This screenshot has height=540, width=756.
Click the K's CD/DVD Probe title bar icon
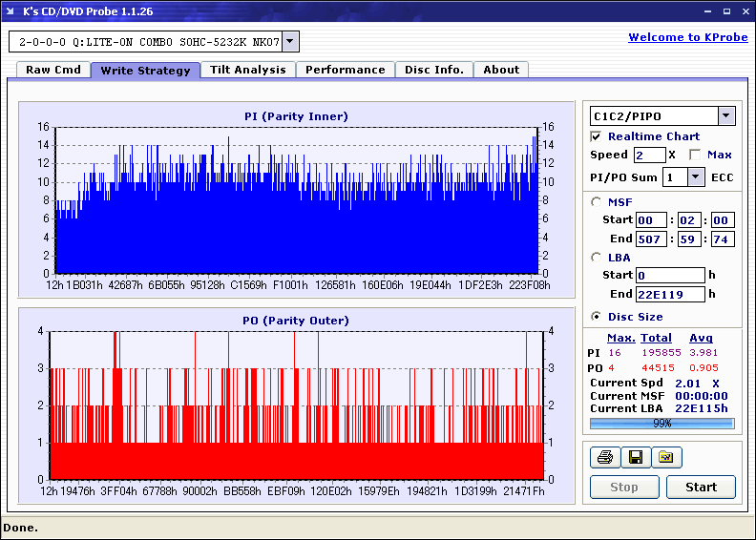pos(10,10)
